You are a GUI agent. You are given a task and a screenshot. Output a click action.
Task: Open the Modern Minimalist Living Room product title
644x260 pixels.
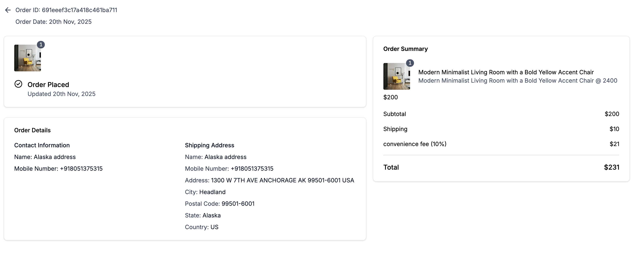click(x=506, y=72)
